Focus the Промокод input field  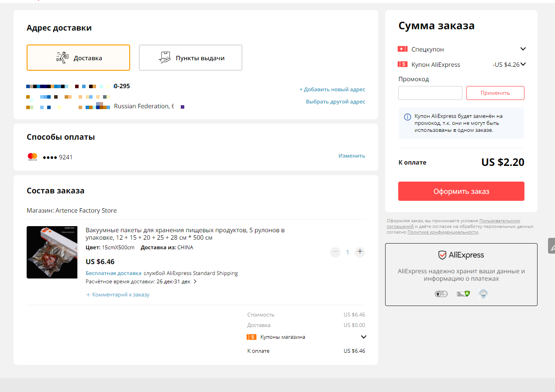430,93
